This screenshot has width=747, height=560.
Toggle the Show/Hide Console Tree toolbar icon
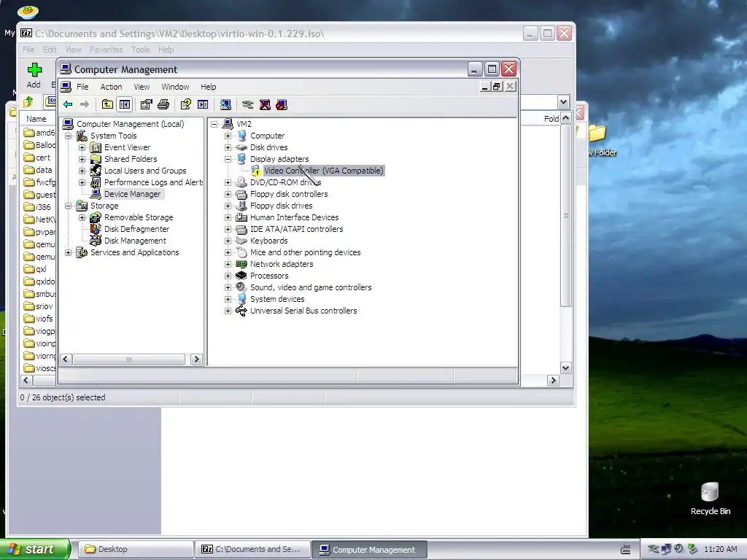pos(125,105)
